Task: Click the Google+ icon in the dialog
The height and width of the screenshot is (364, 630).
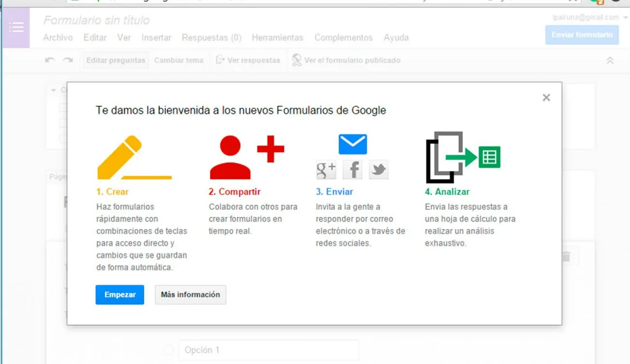Action: pyautogui.click(x=326, y=169)
